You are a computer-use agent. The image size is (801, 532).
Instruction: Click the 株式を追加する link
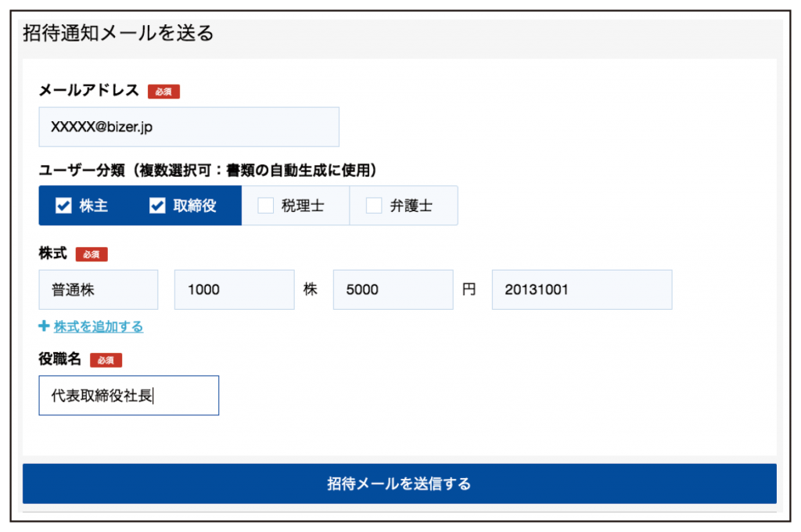click(x=99, y=326)
